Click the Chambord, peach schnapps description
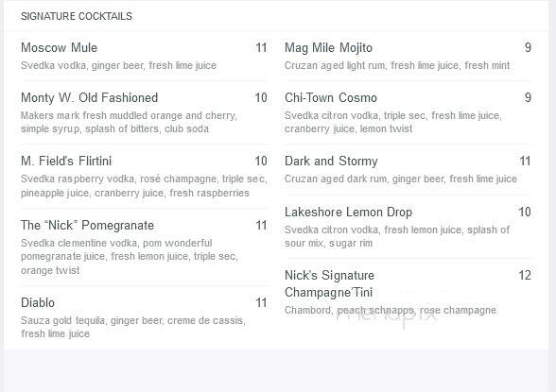This screenshot has width=556, height=392. tap(390, 310)
